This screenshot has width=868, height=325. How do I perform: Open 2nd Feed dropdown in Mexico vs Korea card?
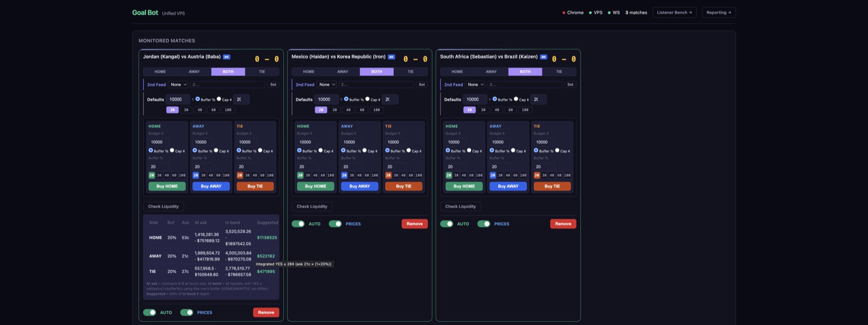coord(327,85)
